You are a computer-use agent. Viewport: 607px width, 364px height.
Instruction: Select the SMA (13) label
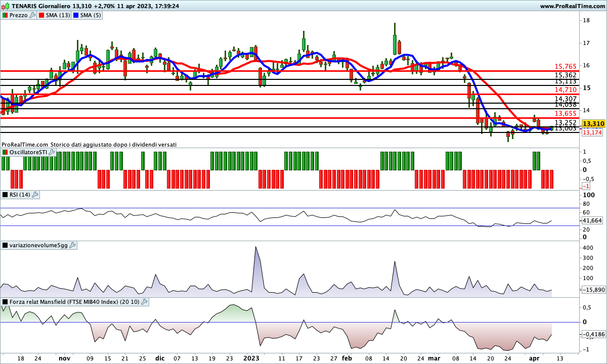click(58, 15)
